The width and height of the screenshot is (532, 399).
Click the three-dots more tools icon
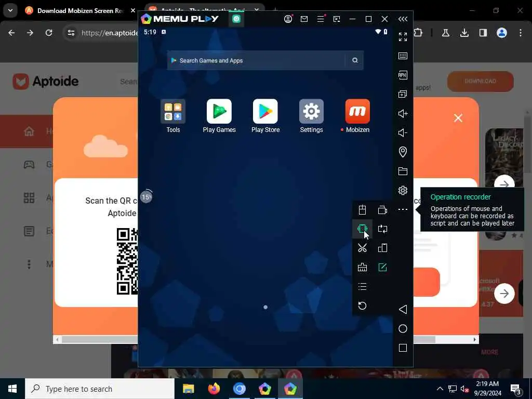click(x=403, y=209)
